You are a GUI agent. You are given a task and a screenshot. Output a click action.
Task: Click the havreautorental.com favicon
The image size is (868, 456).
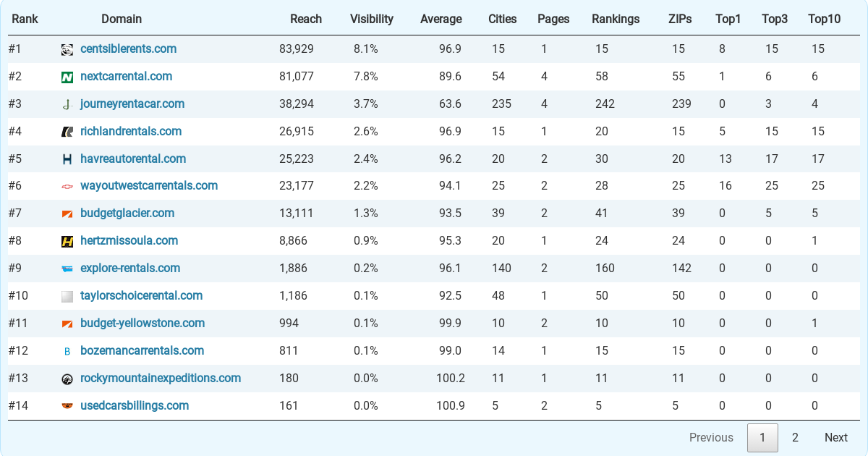(x=67, y=159)
